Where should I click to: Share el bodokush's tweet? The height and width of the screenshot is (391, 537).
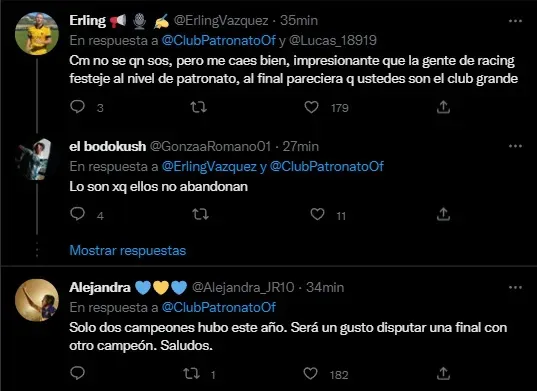click(443, 214)
